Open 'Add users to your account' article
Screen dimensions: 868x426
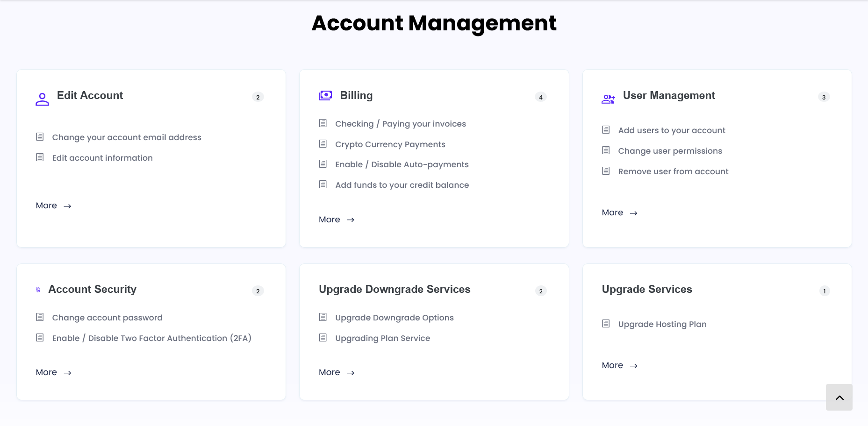(x=672, y=130)
